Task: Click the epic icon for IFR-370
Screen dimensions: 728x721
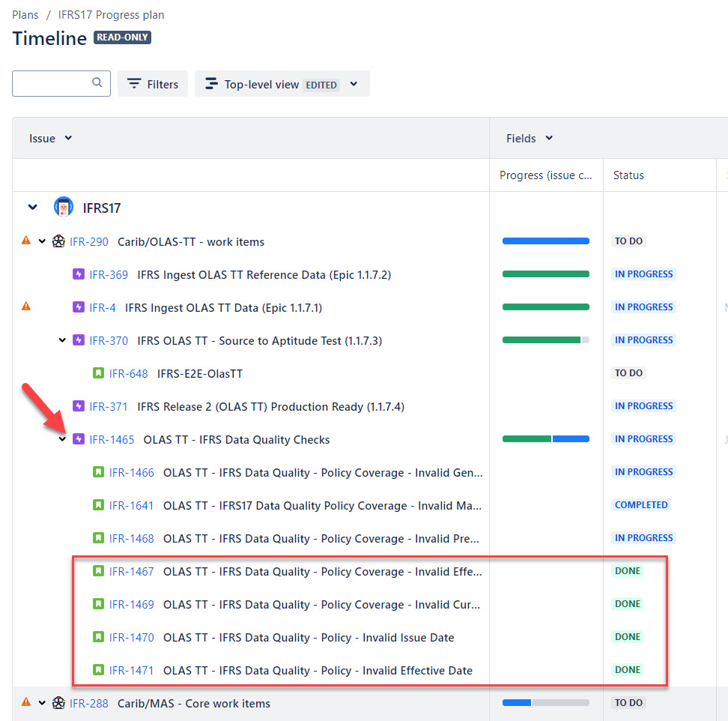Action: click(79, 340)
